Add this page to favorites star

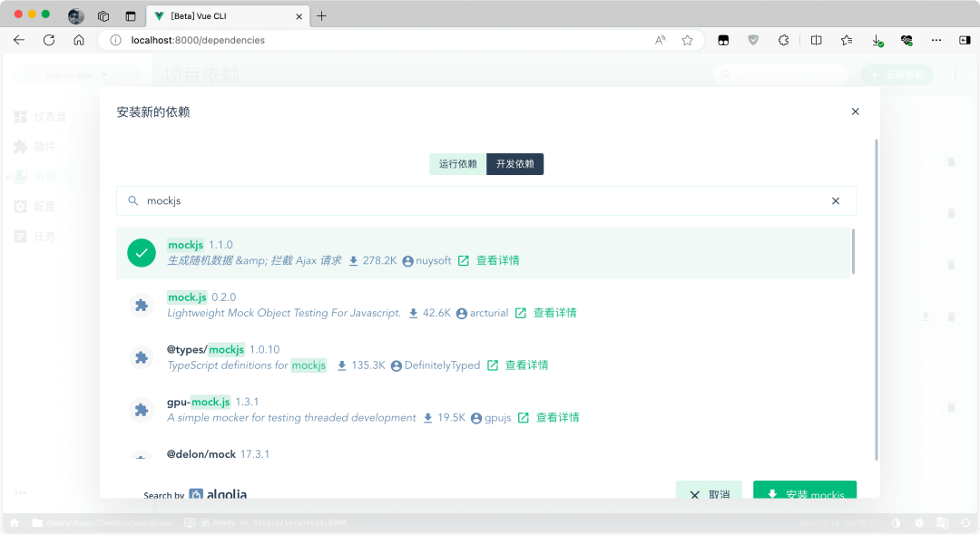click(x=688, y=40)
